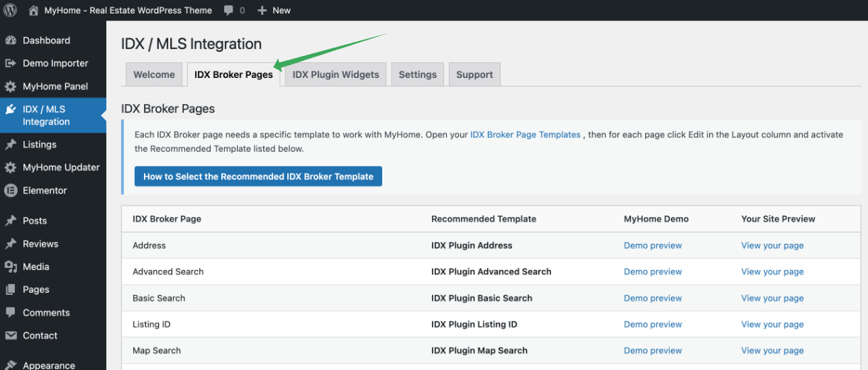
Task: Click the Demo Importer sidebar icon
Action: point(11,63)
